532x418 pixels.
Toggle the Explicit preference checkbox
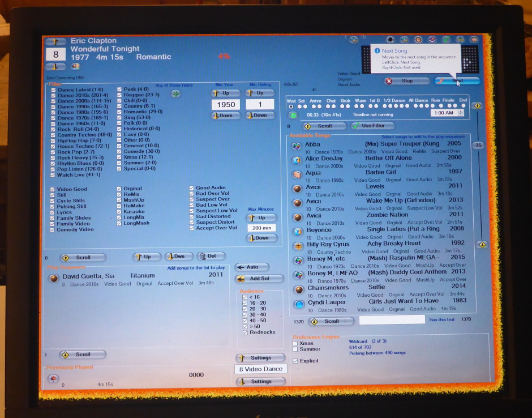tap(295, 361)
